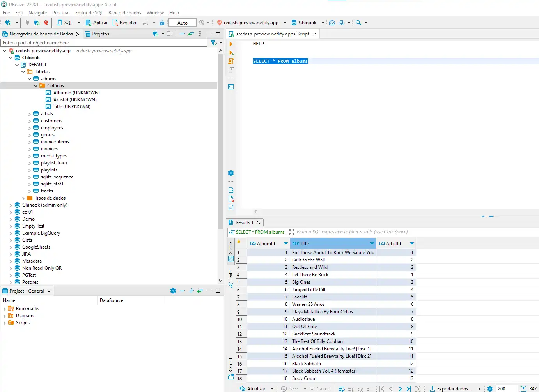The width and height of the screenshot is (539, 392).
Task: Open the Help menu
Action: click(x=174, y=13)
